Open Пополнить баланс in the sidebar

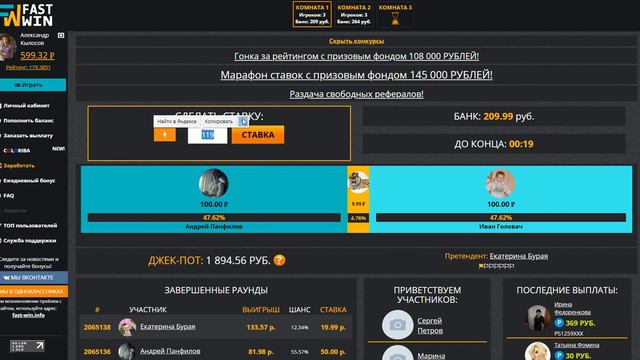point(28,120)
